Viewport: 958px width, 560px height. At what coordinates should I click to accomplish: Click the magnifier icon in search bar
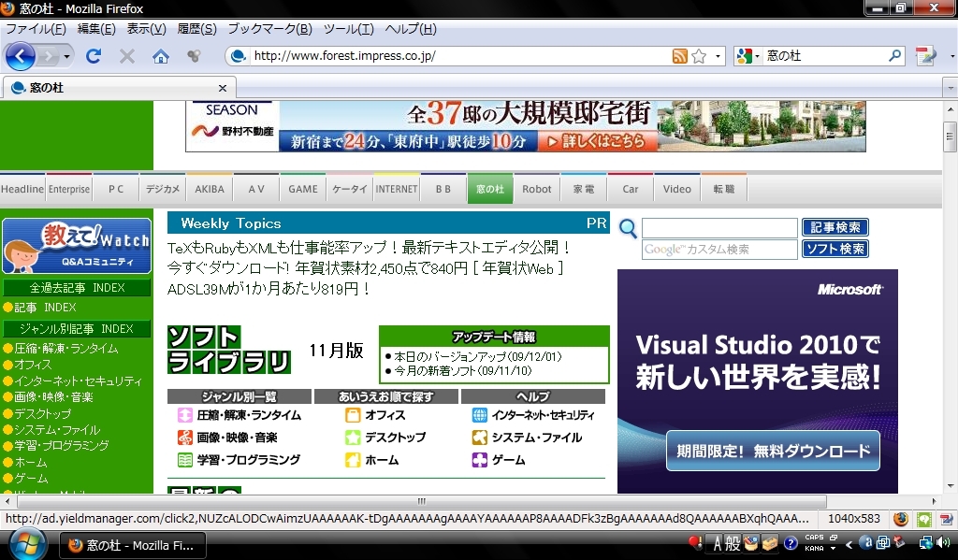pos(895,56)
